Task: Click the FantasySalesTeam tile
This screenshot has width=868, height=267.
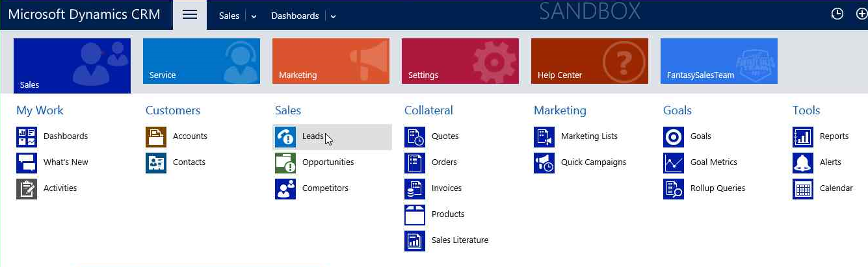Action: (x=718, y=61)
